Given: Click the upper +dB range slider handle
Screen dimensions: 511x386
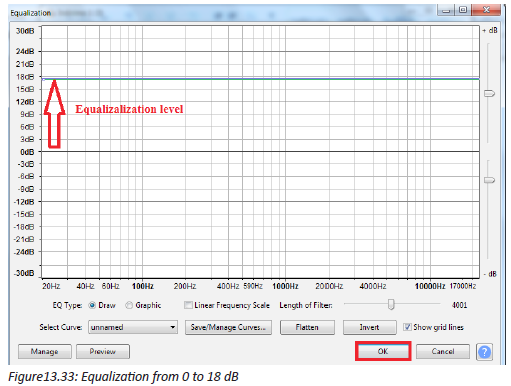Looking at the screenshot, I should click(x=489, y=94).
